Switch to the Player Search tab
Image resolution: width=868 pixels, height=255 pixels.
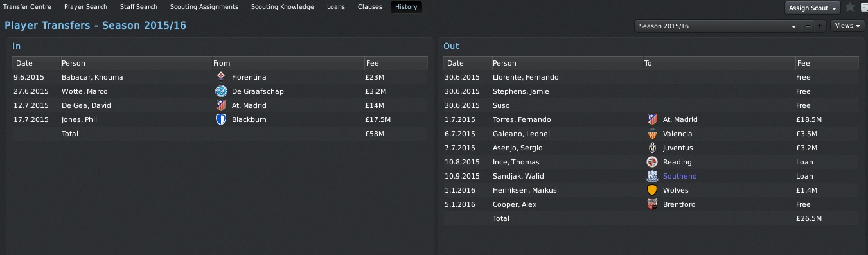point(85,7)
